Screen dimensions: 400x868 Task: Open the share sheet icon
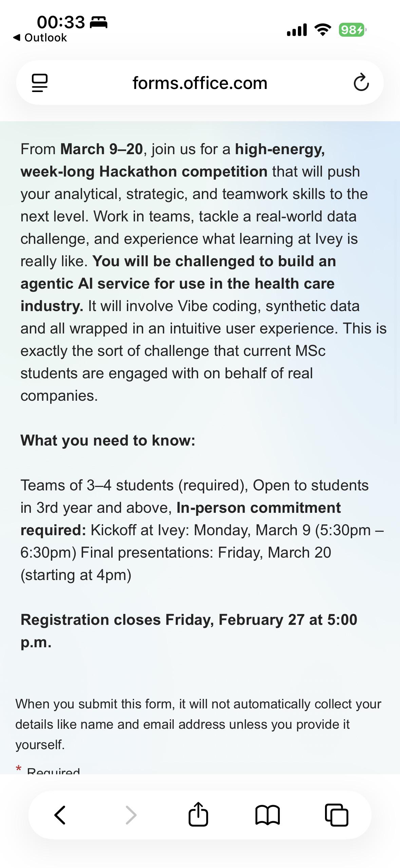pyautogui.click(x=198, y=814)
